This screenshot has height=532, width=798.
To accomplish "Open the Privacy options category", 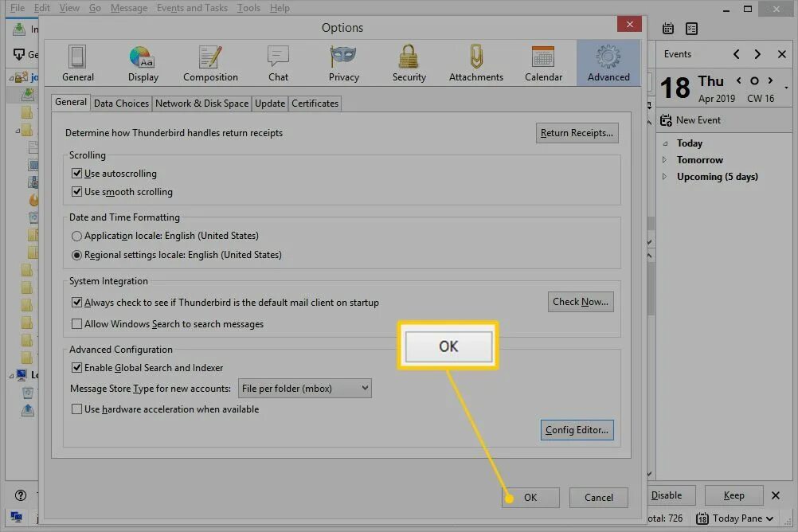I will click(x=343, y=64).
